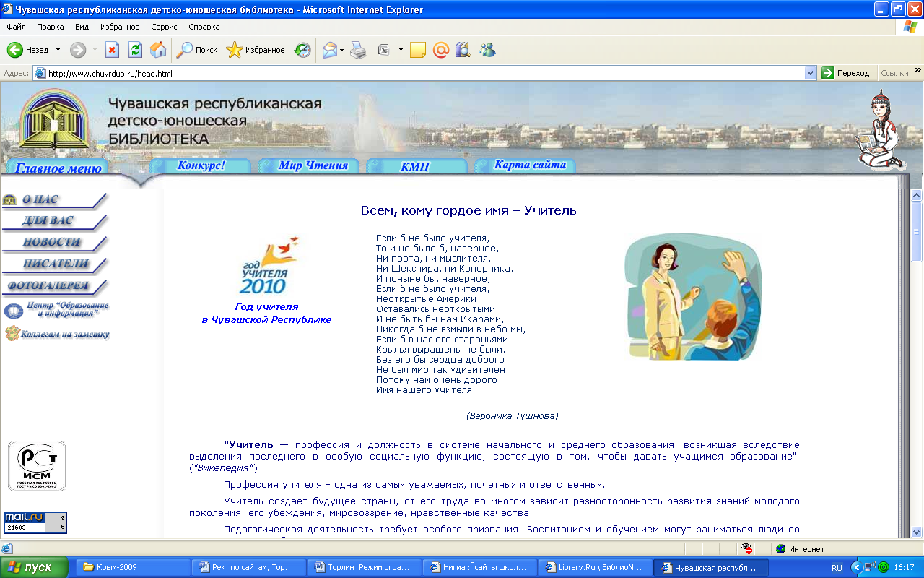This screenshot has width=924, height=578.
Task: Open the КМЦ site tab
Action: pos(415,166)
